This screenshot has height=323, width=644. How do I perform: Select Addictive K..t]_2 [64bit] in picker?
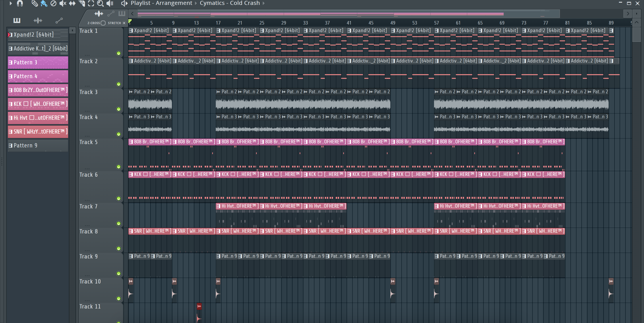(x=38, y=48)
